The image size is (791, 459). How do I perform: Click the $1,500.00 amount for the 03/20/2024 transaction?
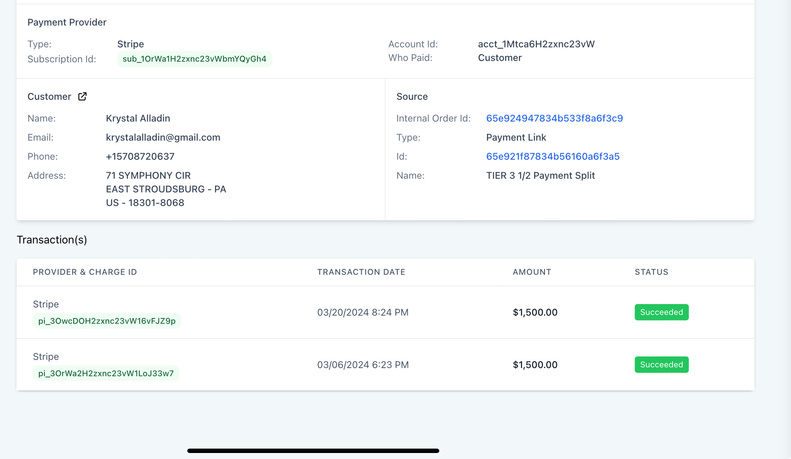[x=535, y=312]
